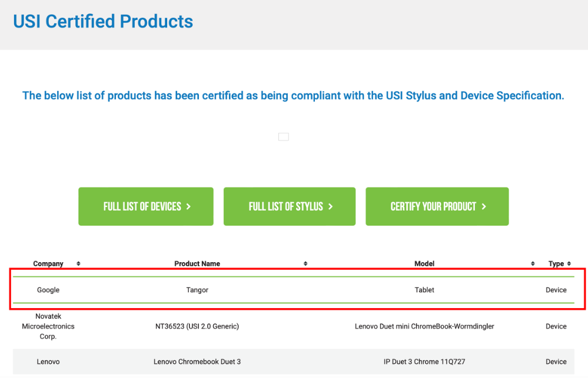This screenshot has height=378, width=588.
Task: Sort table using Product Name arrows
Action: click(x=305, y=264)
